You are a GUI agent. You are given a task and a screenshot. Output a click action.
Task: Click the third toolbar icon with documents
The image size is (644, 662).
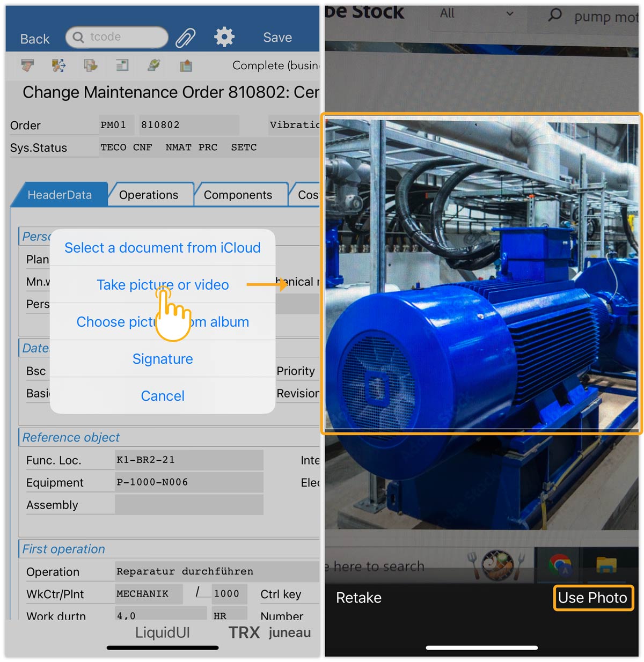coord(90,65)
